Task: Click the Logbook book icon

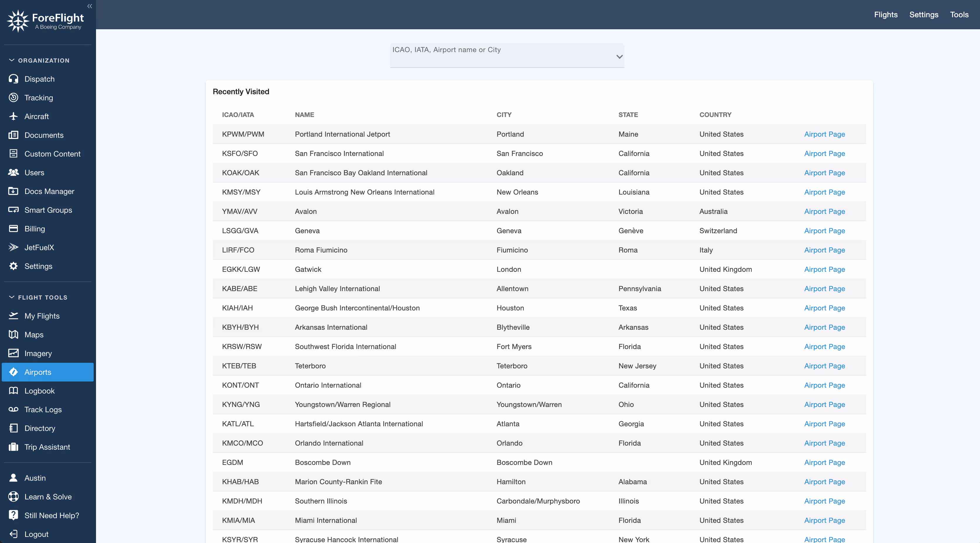Action: (x=13, y=391)
